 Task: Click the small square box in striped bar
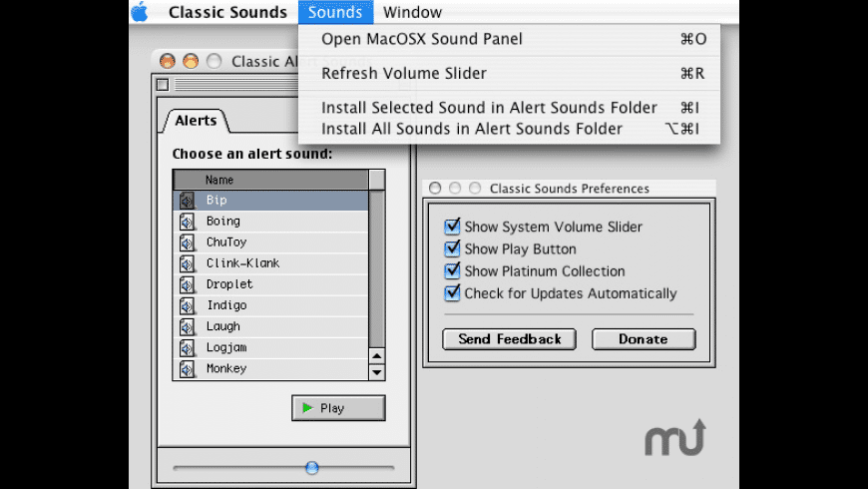(x=163, y=85)
